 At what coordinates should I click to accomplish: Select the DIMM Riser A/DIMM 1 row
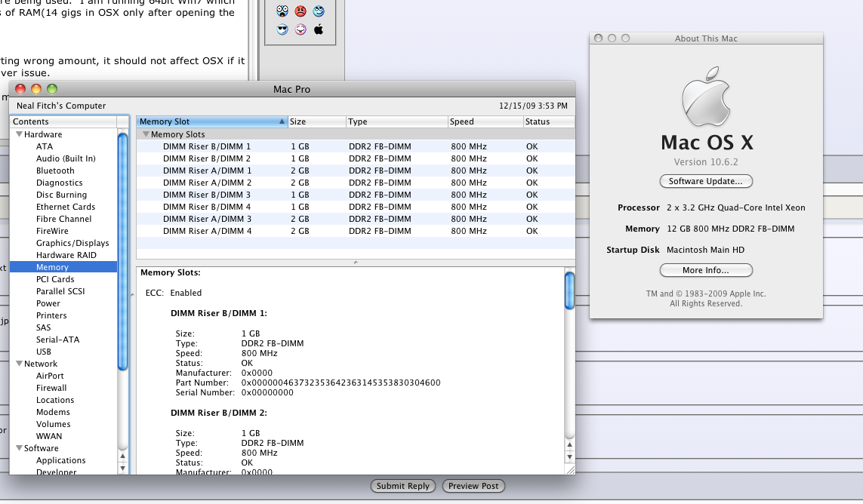click(x=356, y=171)
